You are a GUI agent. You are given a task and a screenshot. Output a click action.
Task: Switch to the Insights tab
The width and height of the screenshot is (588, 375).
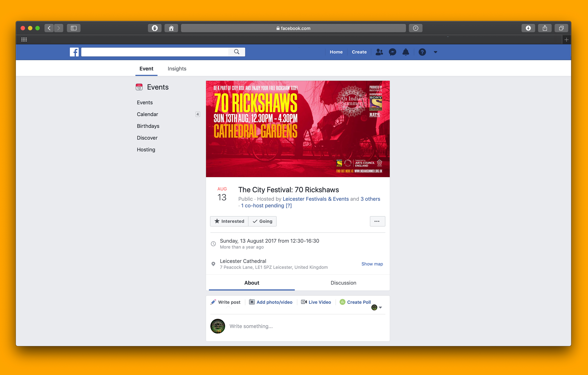pyautogui.click(x=177, y=69)
